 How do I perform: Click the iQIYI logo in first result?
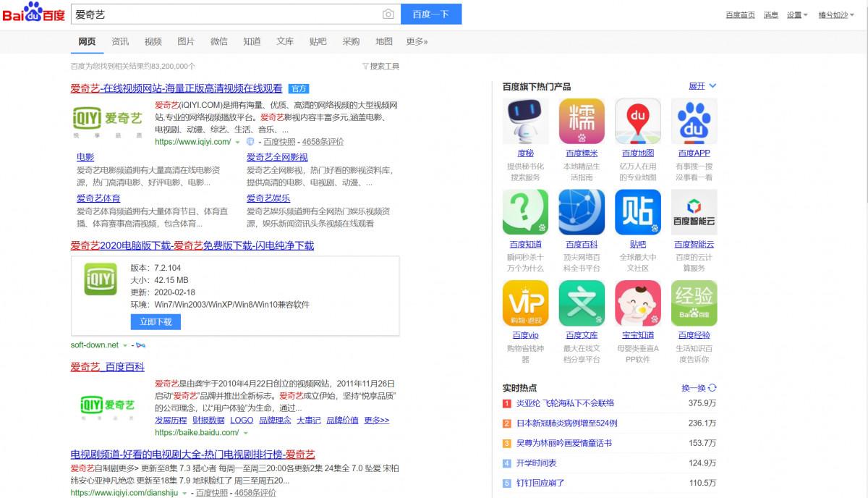click(x=109, y=120)
